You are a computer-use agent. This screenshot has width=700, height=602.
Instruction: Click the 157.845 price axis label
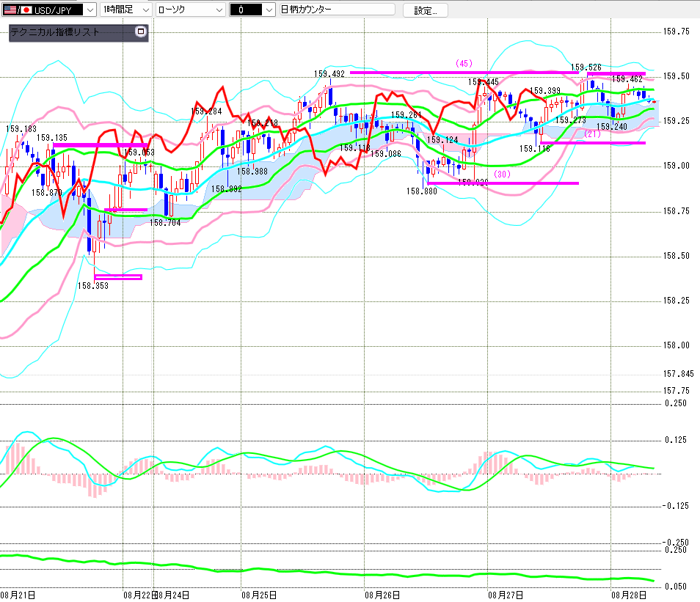(x=678, y=374)
